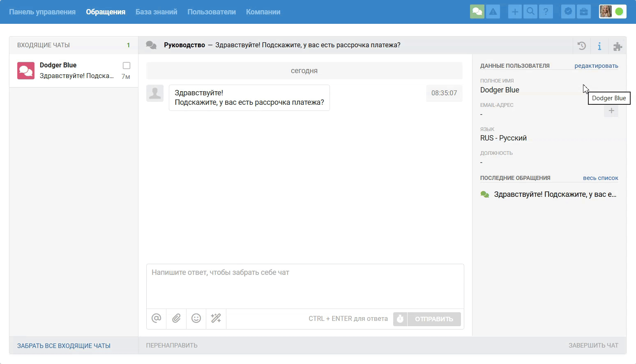The image size is (636, 364).
Task: Open profile menu via user avatar
Action: click(606, 12)
